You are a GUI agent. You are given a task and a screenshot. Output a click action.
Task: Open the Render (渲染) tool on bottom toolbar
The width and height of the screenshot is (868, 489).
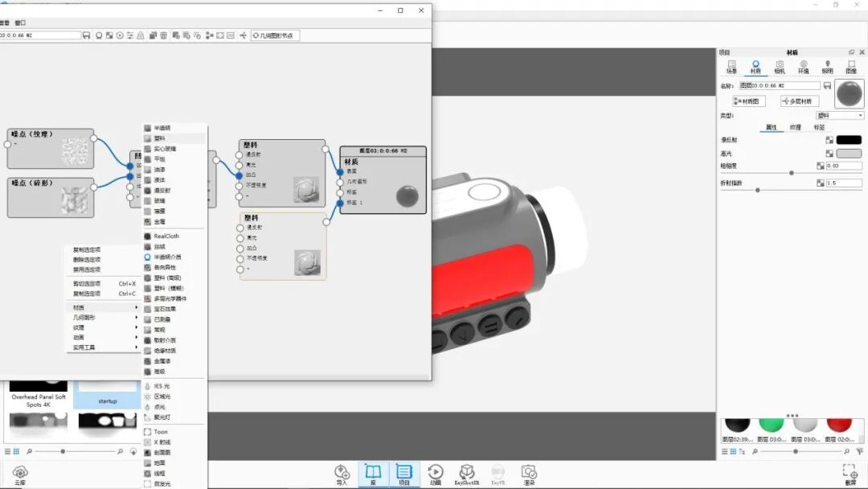click(x=528, y=474)
